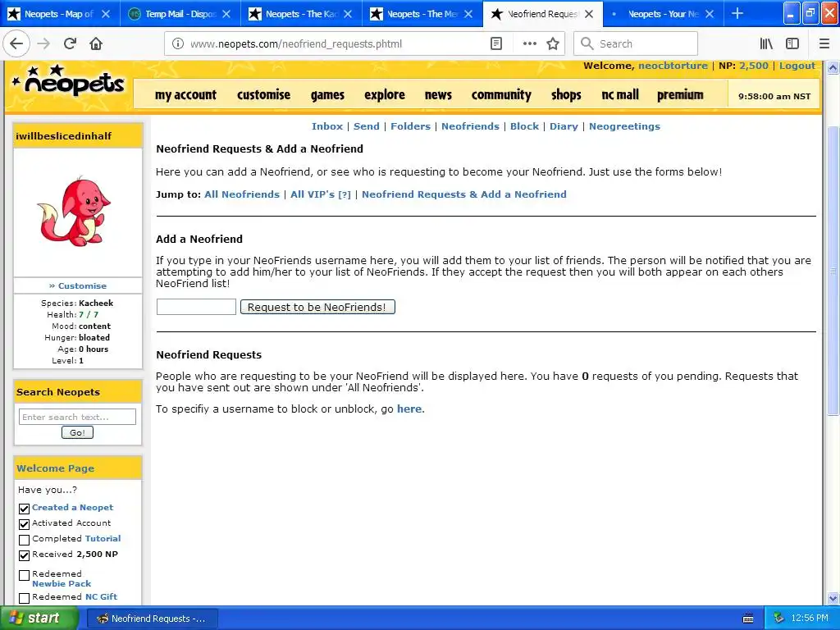Open a new tab with the plus icon

click(x=737, y=13)
